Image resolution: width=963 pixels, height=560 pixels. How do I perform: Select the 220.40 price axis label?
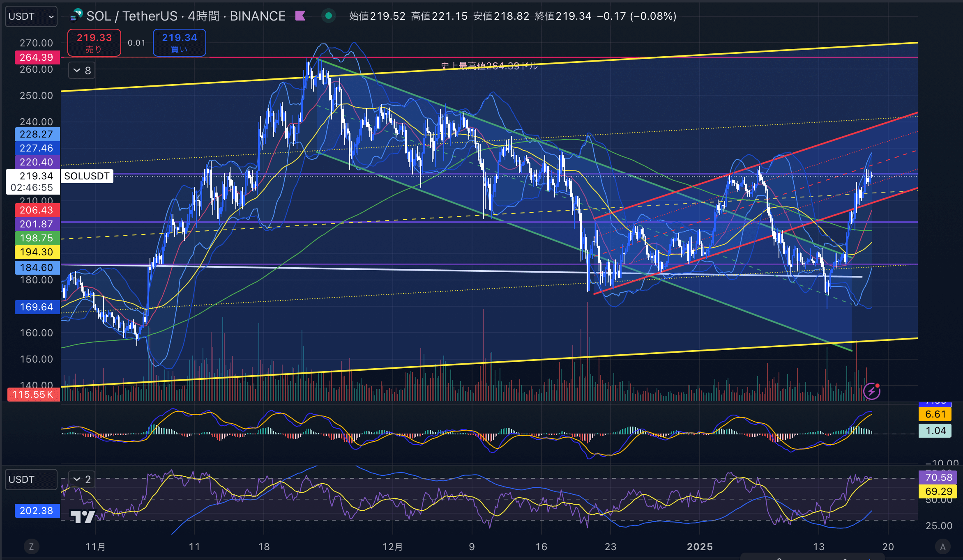click(37, 162)
